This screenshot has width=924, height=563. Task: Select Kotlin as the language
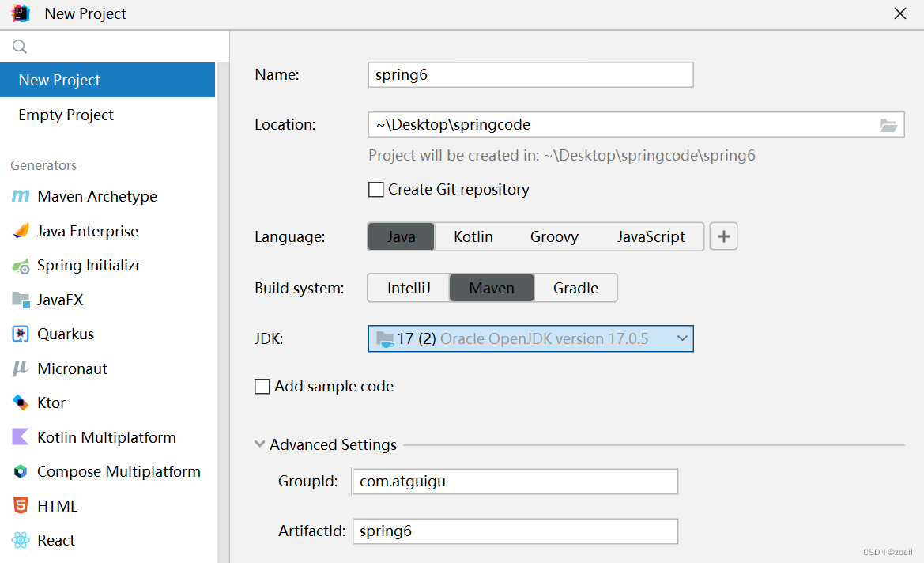(473, 236)
